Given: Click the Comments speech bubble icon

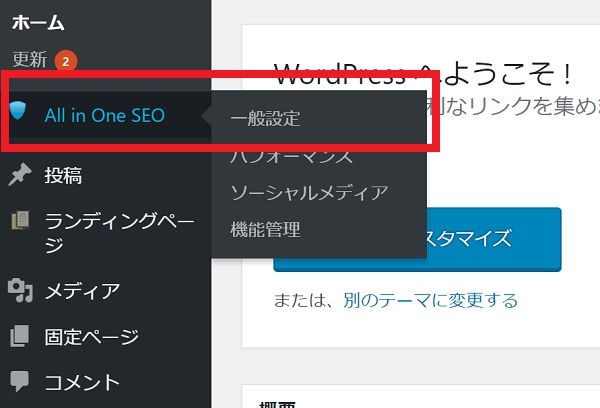Looking at the screenshot, I should (x=20, y=381).
